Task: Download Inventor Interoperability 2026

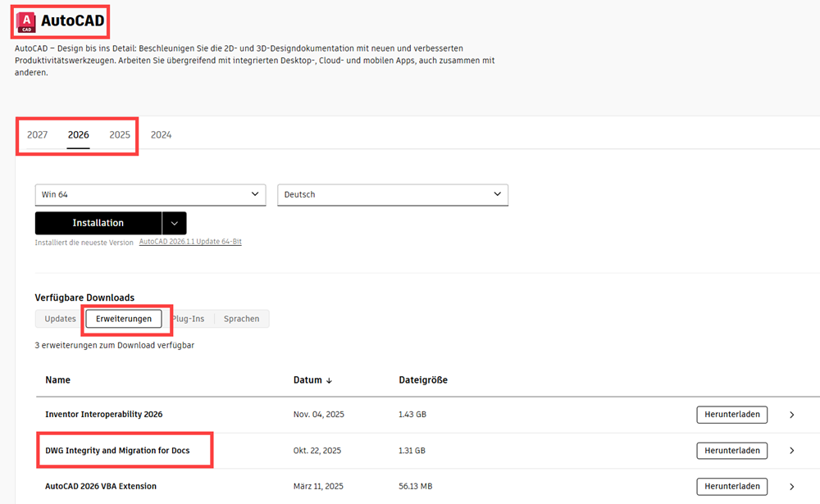Action: pyautogui.click(x=732, y=415)
